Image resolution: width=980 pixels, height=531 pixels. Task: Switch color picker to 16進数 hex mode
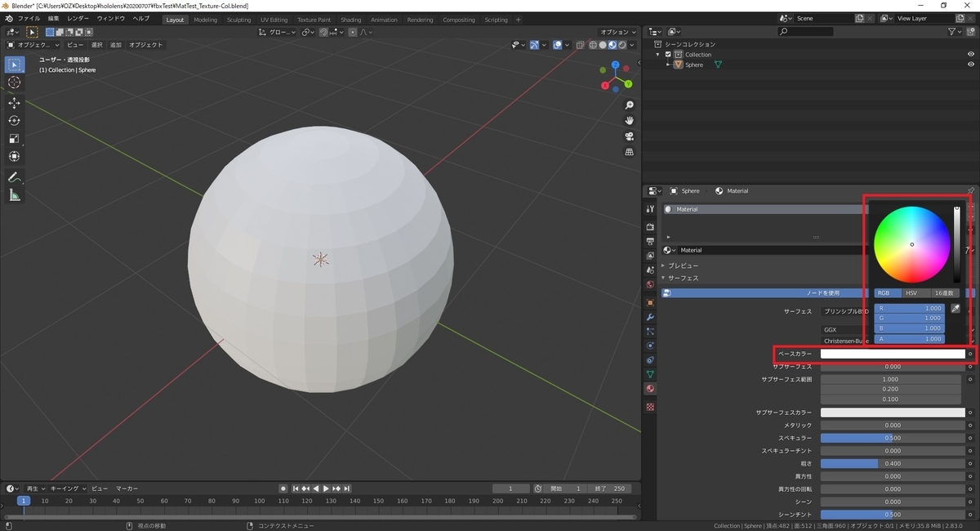click(944, 292)
